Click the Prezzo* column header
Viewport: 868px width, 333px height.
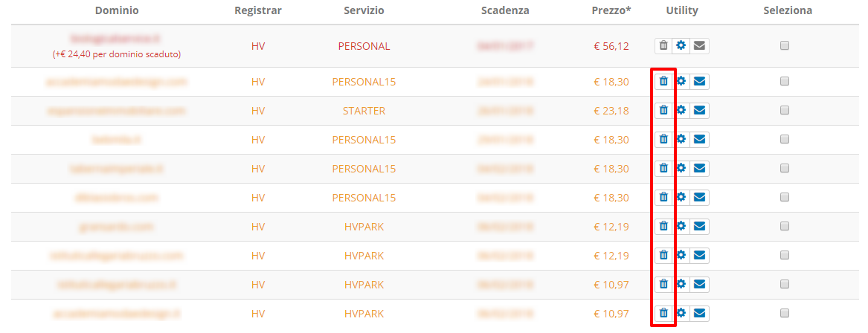[611, 10]
